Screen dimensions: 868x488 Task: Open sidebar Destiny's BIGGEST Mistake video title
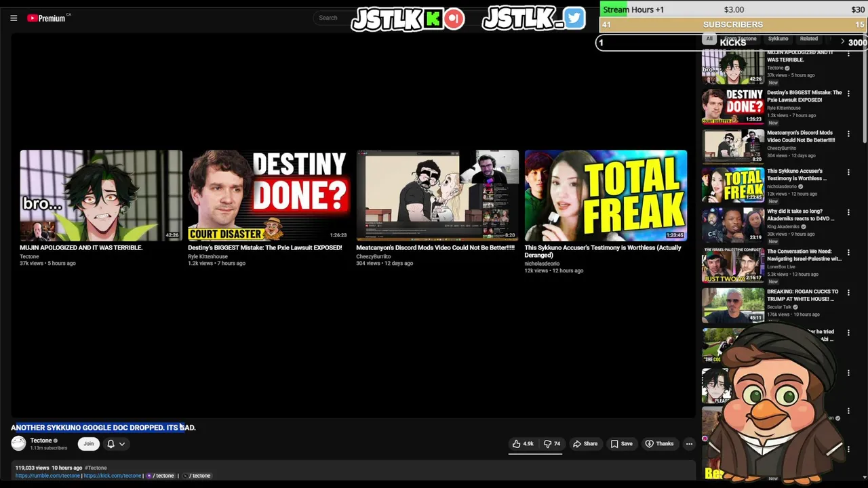click(x=804, y=96)
